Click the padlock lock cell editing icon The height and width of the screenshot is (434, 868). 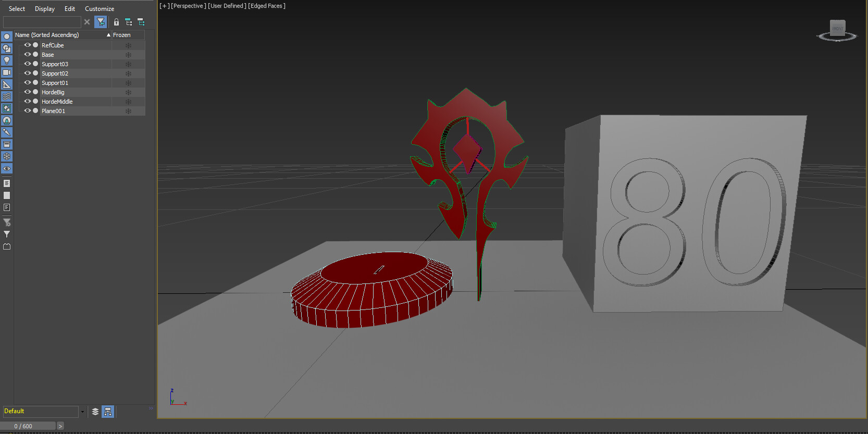point(116,22)
